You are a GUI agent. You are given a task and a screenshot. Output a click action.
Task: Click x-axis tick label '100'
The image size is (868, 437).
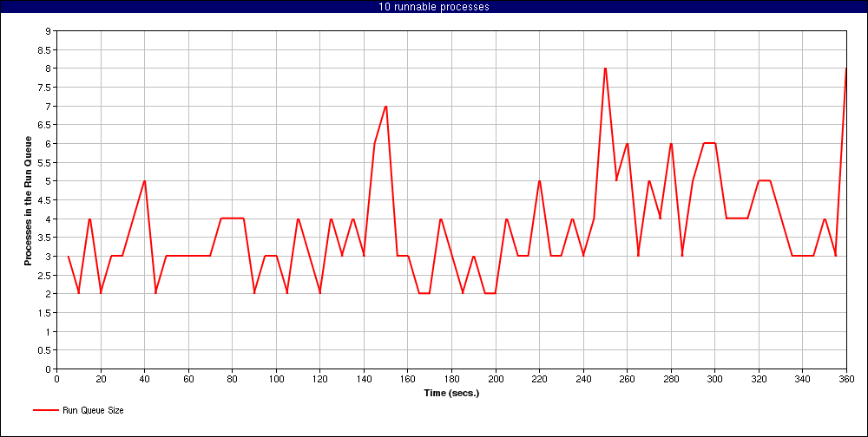coord(276,379)
